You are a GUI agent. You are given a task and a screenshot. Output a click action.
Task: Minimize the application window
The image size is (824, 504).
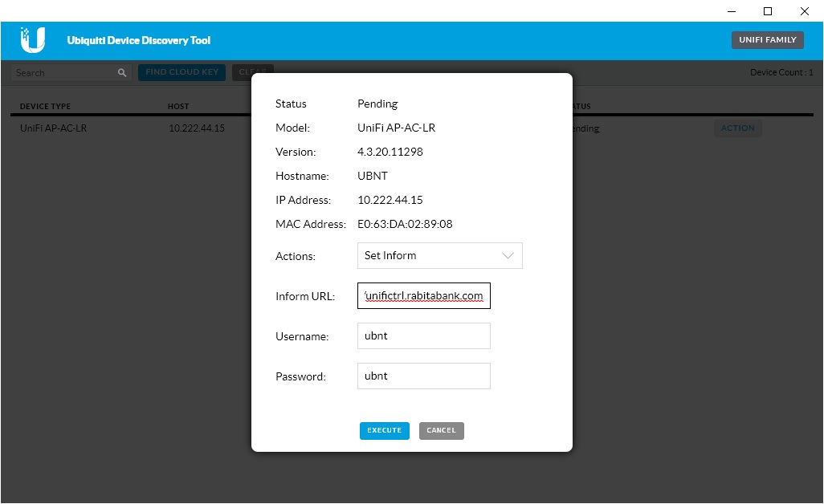coord(732,11)
